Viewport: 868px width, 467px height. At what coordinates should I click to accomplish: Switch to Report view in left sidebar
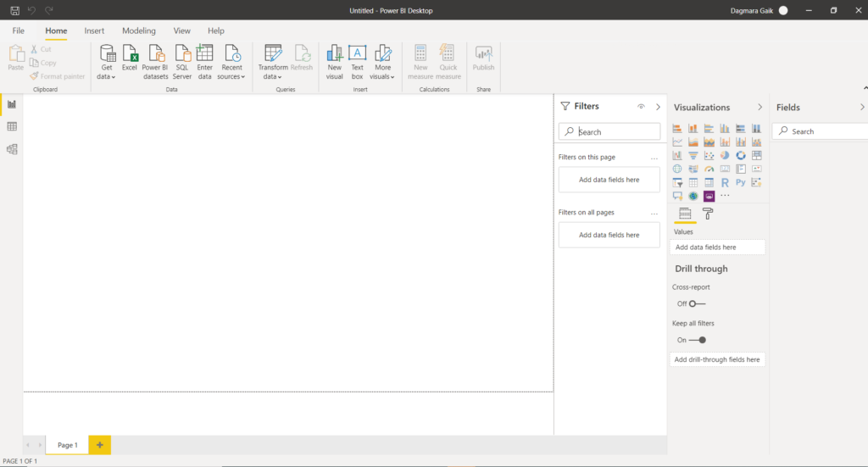(x=12, y=104)
